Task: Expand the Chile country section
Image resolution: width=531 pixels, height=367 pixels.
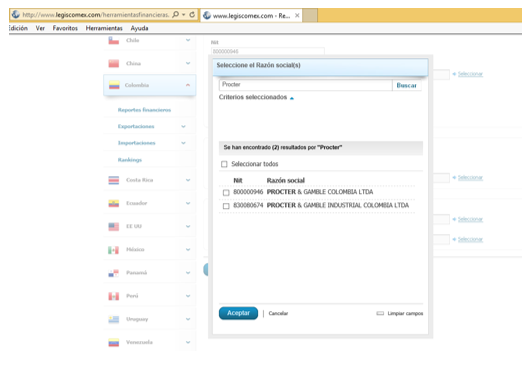Action: [188, 40]
